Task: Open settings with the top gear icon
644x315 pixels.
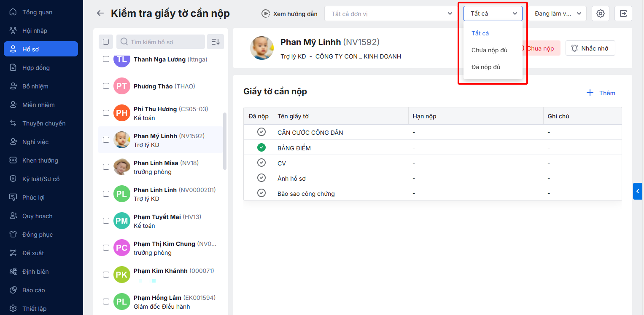Action: pyautogui.click(x=601, y=13)
